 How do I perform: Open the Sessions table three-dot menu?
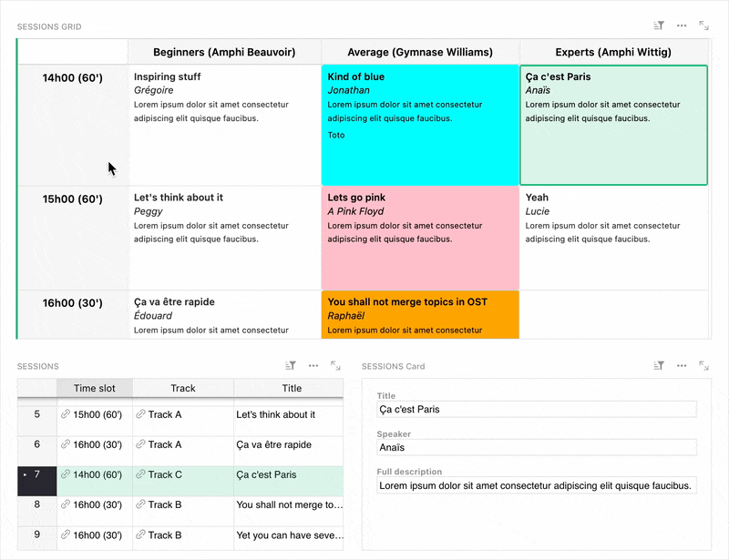coord(313,366)
